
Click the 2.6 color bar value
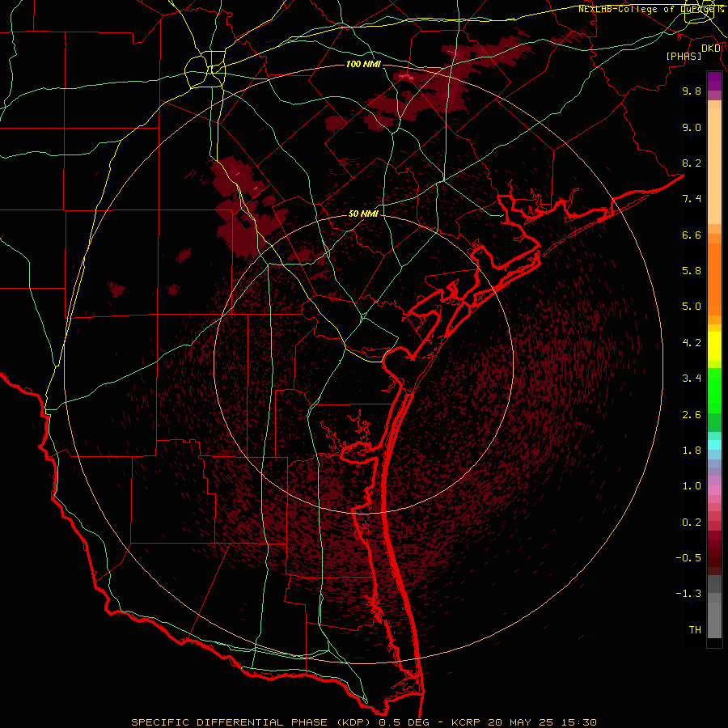(x=692, y=415)
